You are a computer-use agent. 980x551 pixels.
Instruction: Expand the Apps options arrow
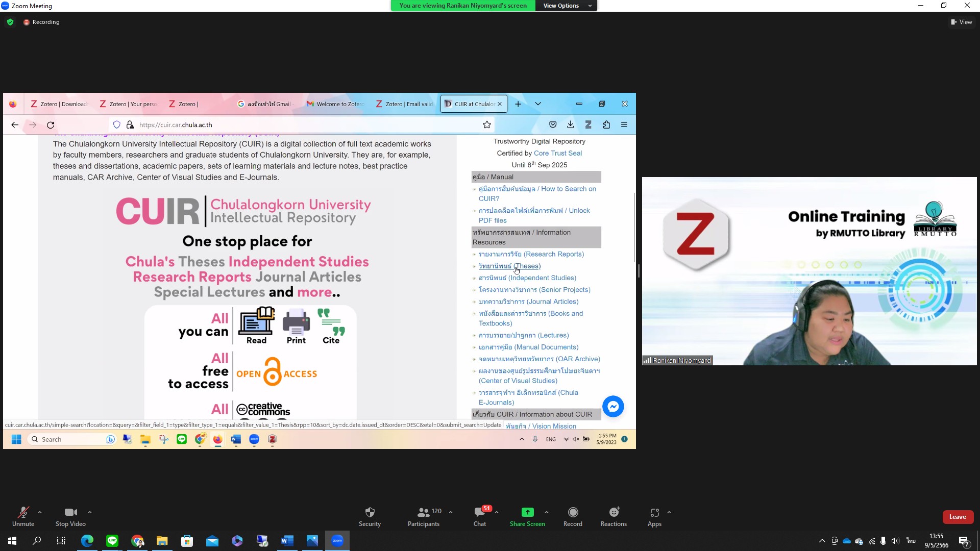(x=669, y=512)
